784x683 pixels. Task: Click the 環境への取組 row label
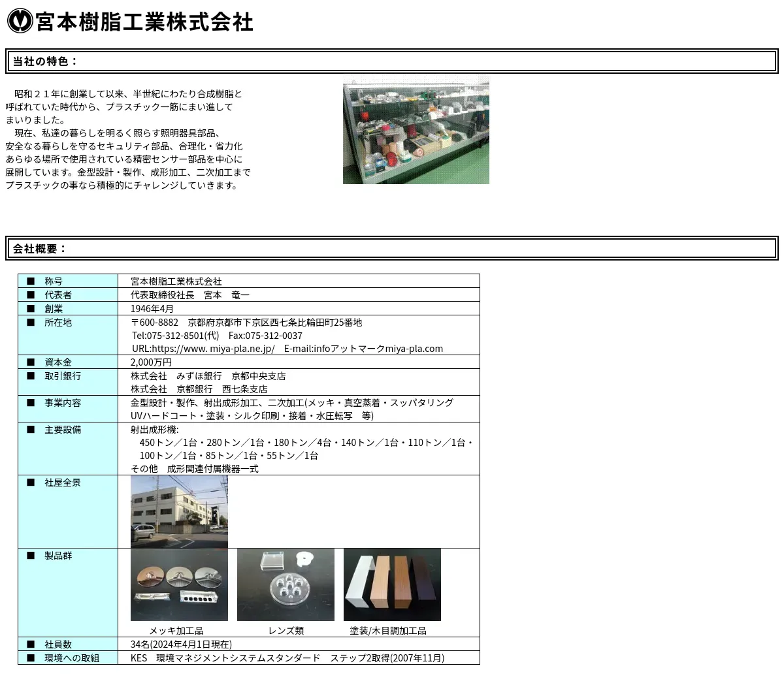coord(72,658)
